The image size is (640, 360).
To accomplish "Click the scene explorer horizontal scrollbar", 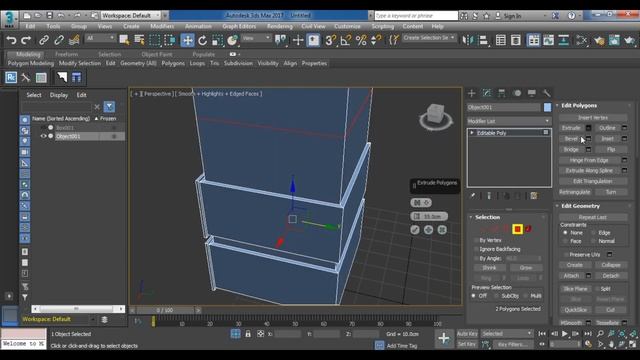I will tap(78, 309).
